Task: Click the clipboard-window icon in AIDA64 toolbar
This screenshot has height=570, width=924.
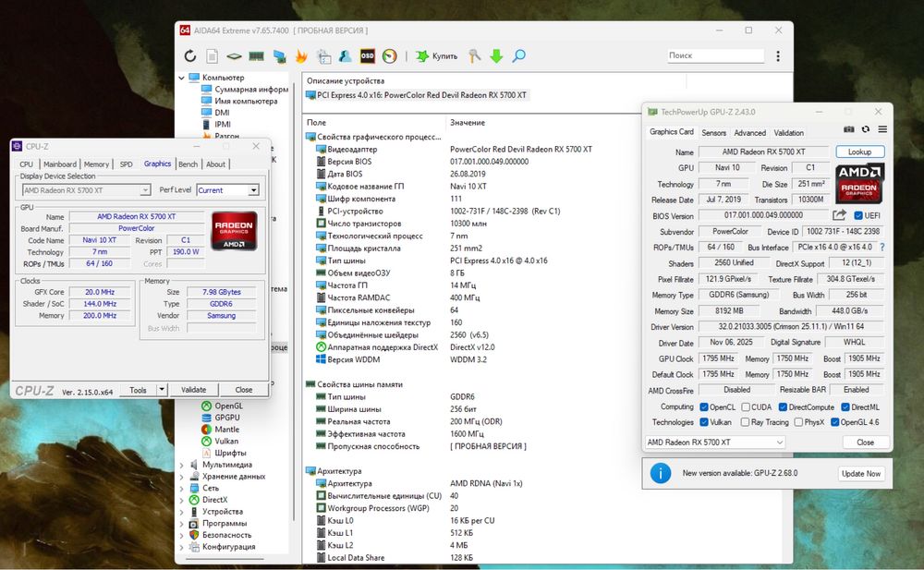Action: 323,56
